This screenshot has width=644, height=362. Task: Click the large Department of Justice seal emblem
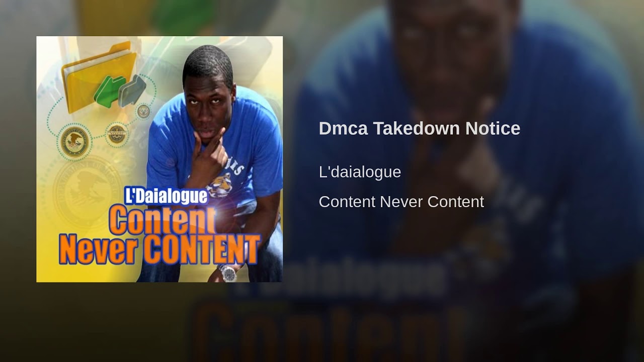point(75,142)
